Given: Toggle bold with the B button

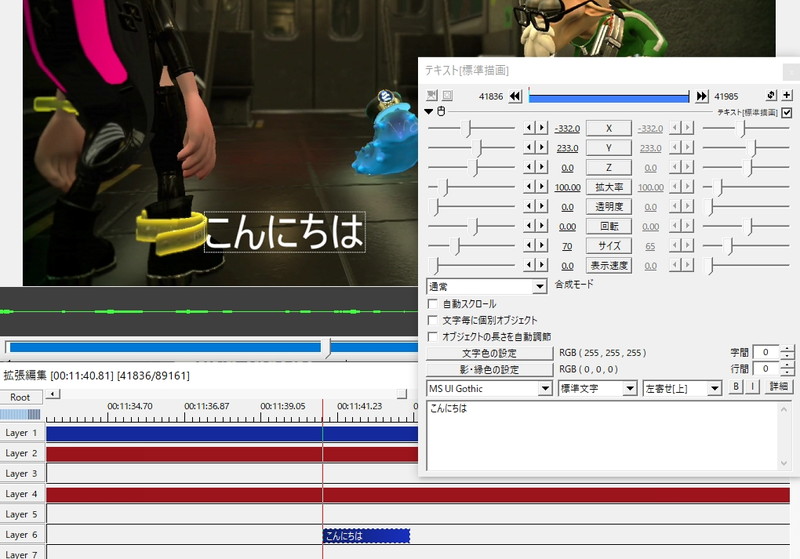Looking at the screenshot, I should [x=736, y=387].
